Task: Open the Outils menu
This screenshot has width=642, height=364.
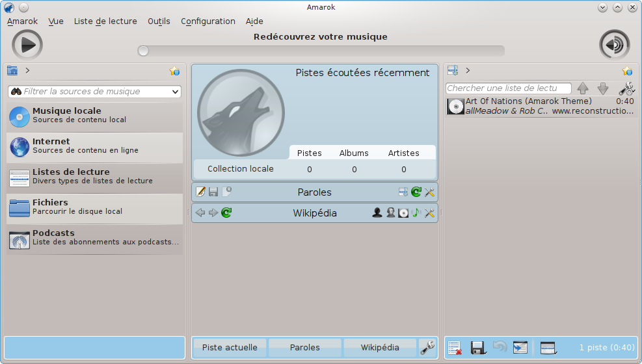Action: pos(159,21)
